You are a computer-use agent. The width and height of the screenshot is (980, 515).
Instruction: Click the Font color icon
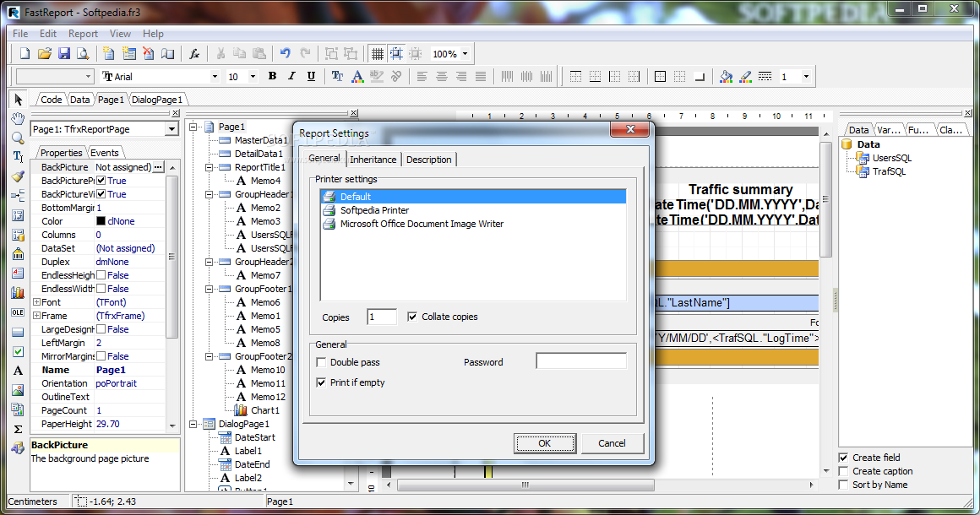tap(357, 76)
